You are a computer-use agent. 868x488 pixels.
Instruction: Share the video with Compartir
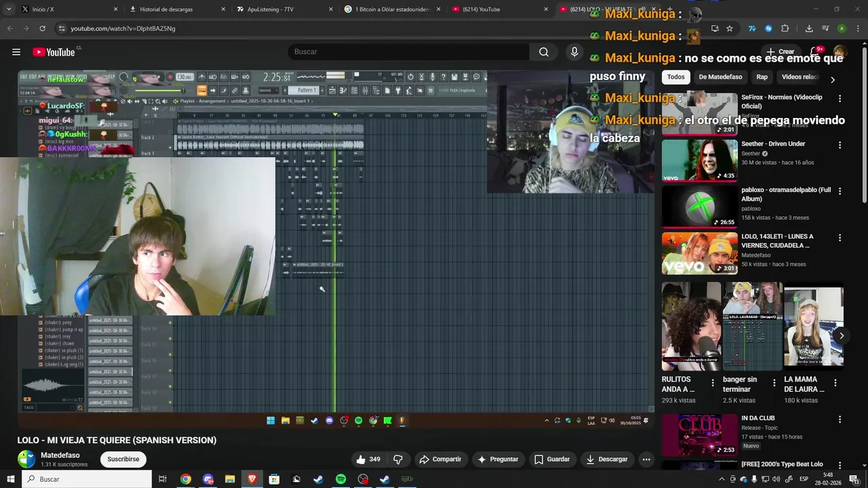440,460
